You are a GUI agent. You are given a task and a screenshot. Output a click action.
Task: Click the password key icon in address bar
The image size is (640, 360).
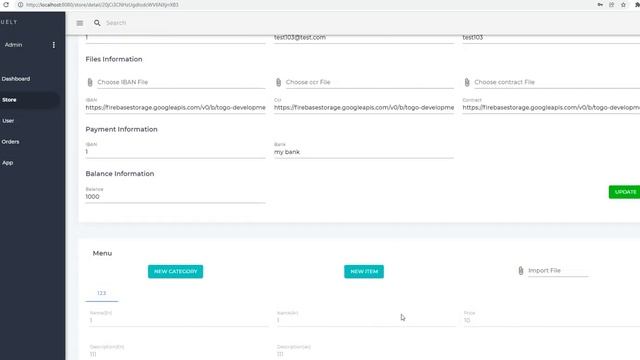600,4
